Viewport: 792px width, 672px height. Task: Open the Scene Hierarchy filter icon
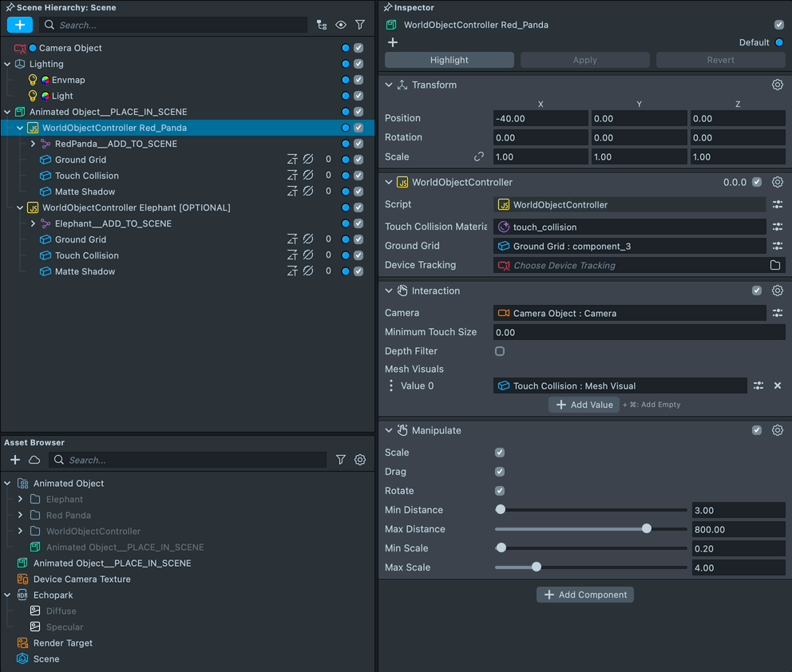(360, 25)
